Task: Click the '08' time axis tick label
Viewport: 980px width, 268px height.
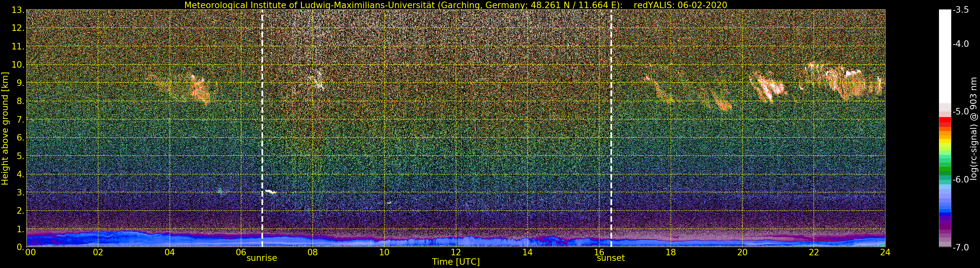Action: coord(313,252)
